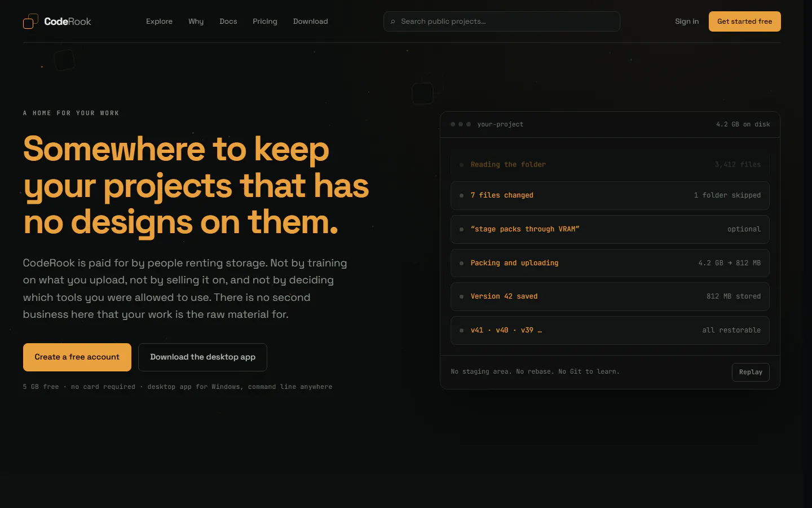Click the "stage packs through VRAM" message

click(x=525, y=229)
